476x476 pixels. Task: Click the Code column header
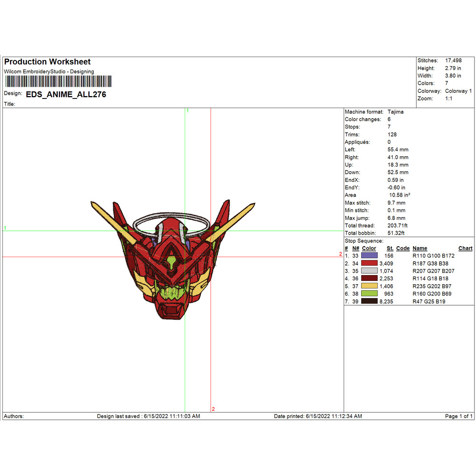point(403,248)
